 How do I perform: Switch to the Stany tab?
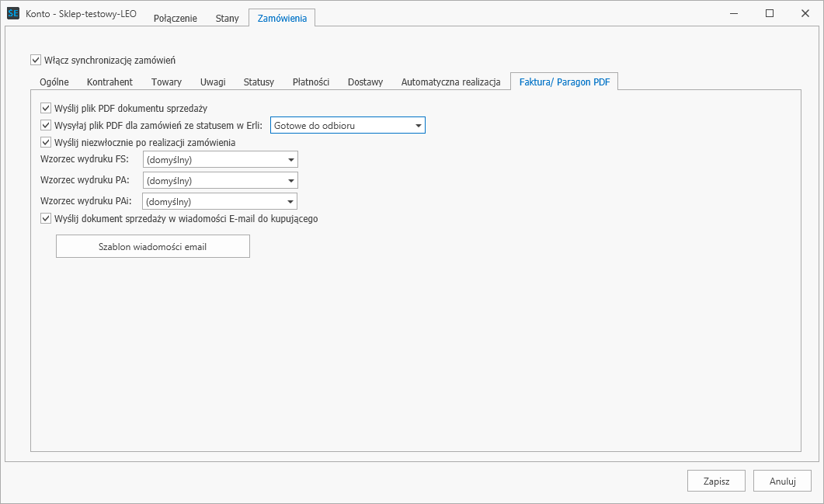227,18
